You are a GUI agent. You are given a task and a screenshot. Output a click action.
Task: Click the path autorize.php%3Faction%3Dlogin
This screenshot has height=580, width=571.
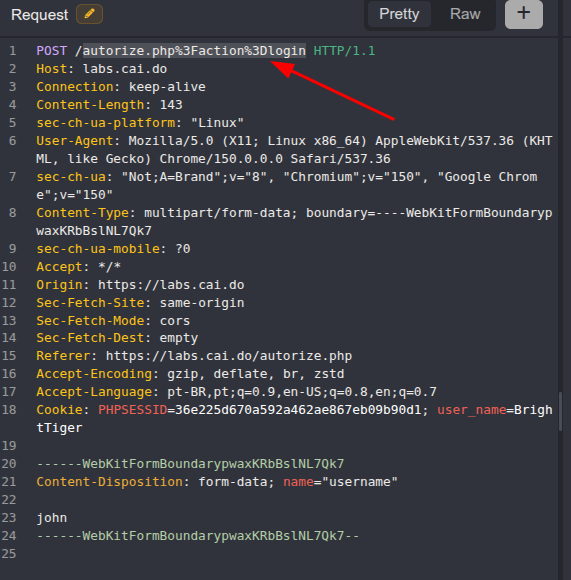click(x=194, y=51)
